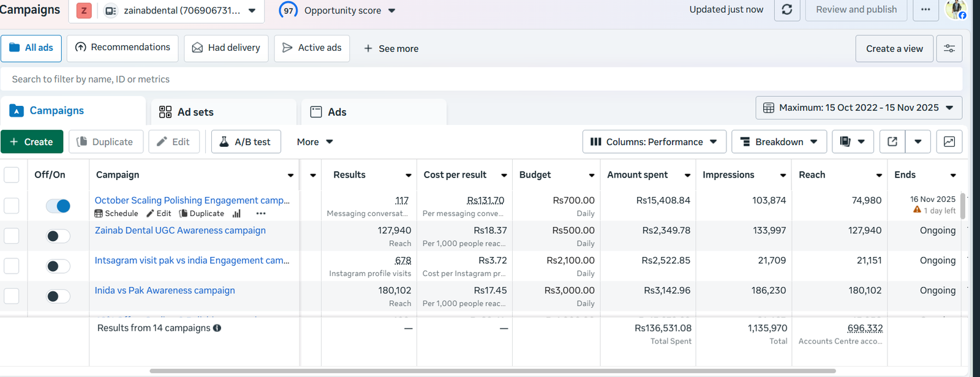Open chart icon for October Scaling campaign

(236, 214)
